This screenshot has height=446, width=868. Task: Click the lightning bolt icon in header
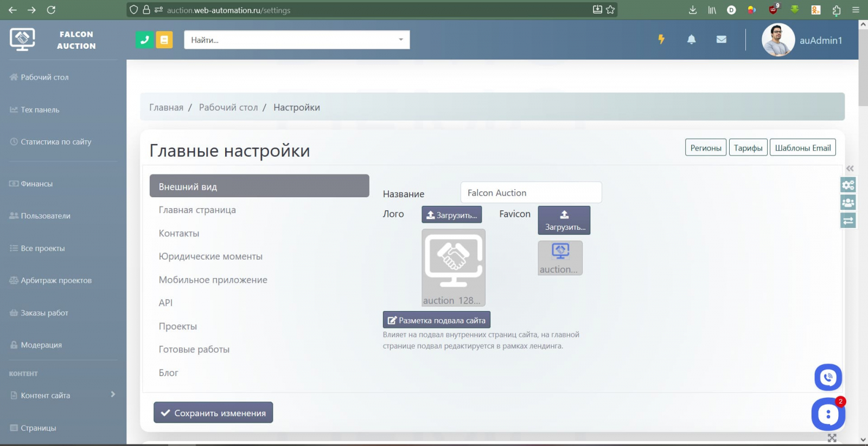click(661, 39)
